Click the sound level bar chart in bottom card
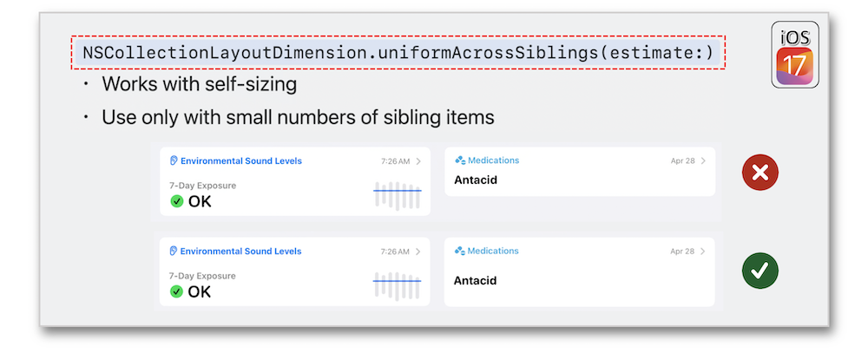The width and height of the screenshot is (868, 353). click(x=397, y=285)
